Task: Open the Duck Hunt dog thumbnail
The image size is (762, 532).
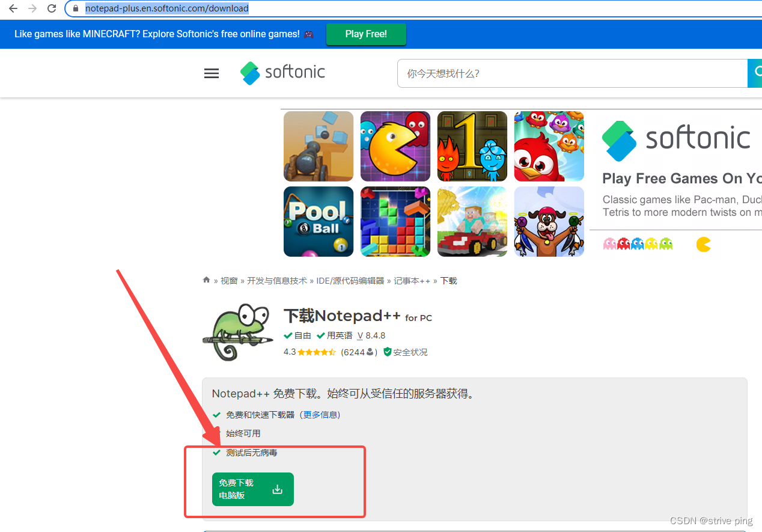Action: click(549, 221)
